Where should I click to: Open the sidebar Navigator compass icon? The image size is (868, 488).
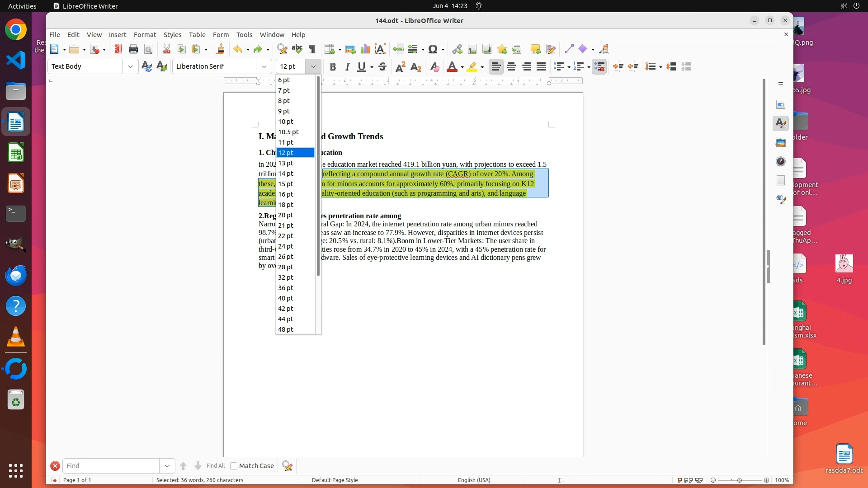781,161
